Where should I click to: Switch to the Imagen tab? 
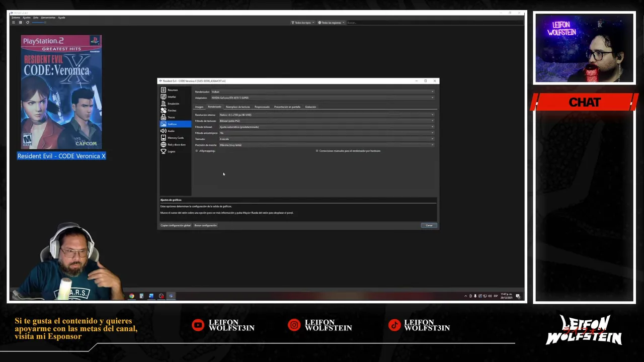click(x=199, y=107)
